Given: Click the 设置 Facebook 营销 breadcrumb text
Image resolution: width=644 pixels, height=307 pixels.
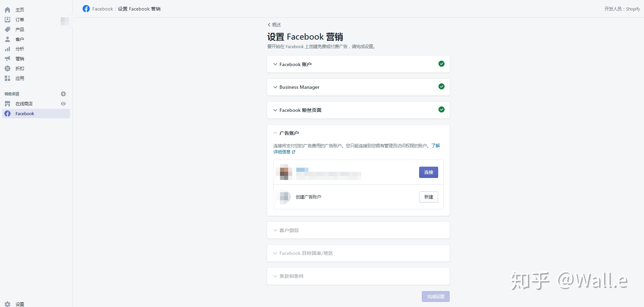Looking at the screenshot, I should coord(139,9).
